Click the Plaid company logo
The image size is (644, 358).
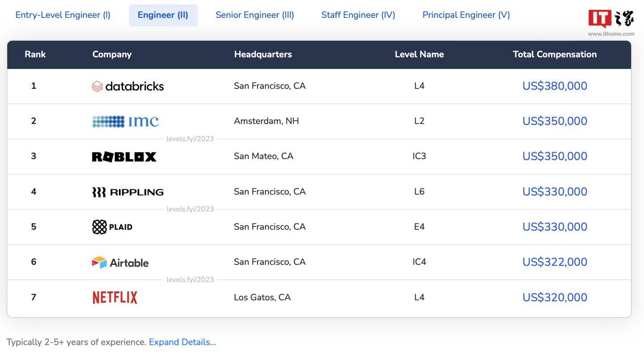coord(112,227)
